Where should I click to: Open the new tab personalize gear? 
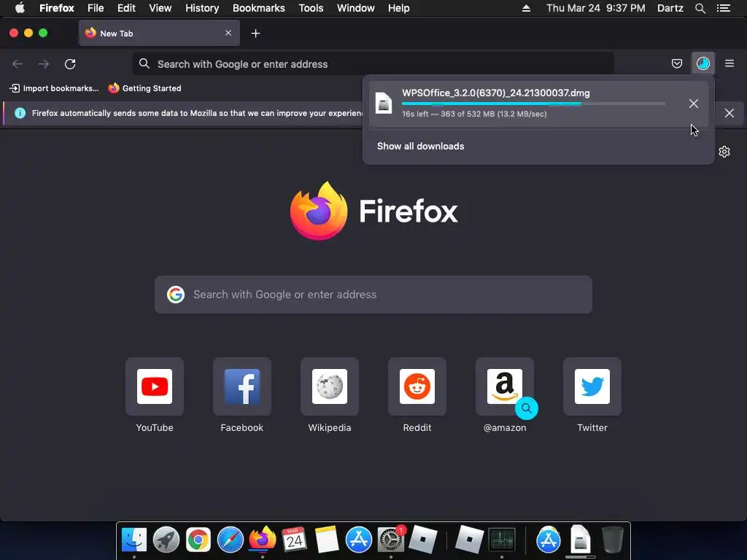coord(724,152)
